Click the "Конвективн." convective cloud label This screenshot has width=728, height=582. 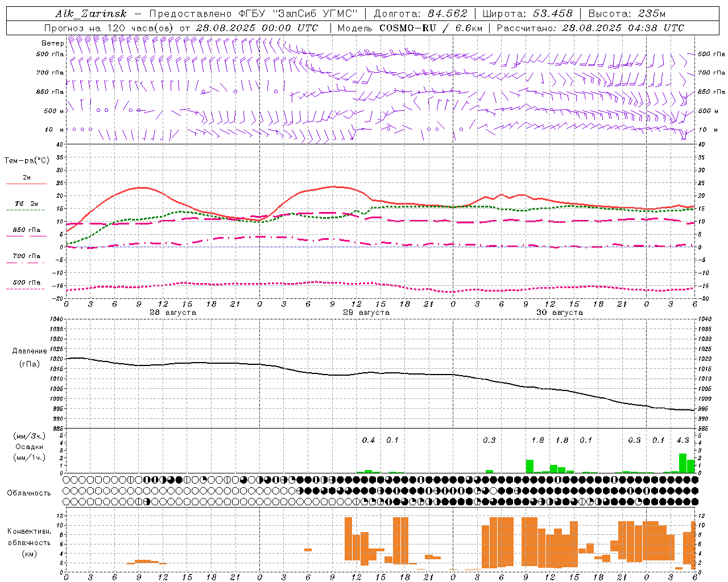(x=30, y=531)
